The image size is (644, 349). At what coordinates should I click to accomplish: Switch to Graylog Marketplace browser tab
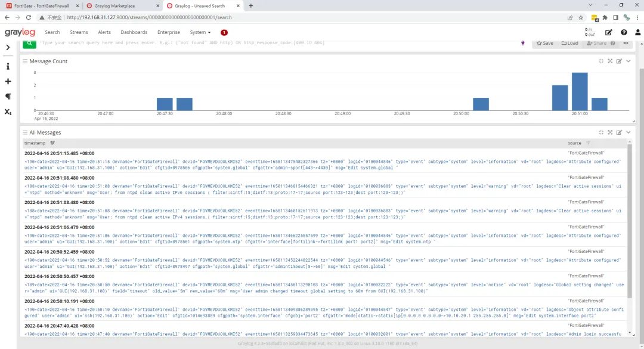click(x=123, y=6)
